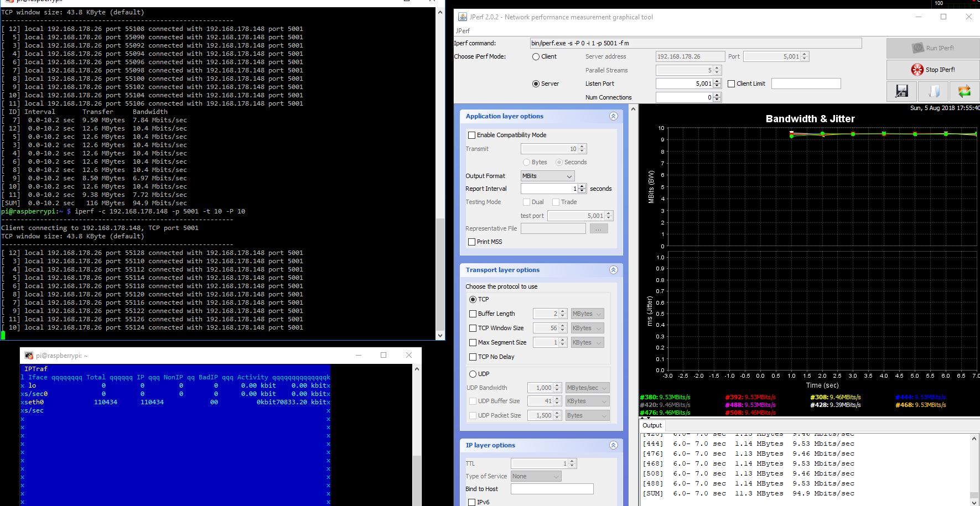Click the JPerf window title icon
The width and height of the screenshot is (980, 506).
tap(462, 17)
